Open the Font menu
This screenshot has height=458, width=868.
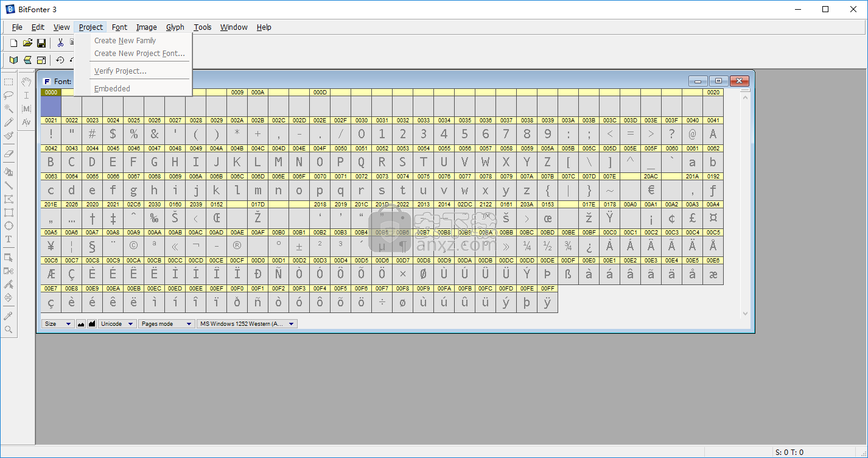point(119,27)
